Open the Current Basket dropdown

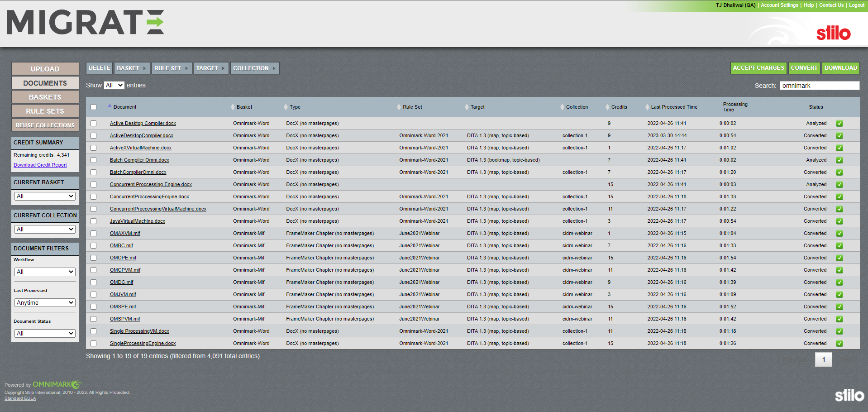(44, 196)
